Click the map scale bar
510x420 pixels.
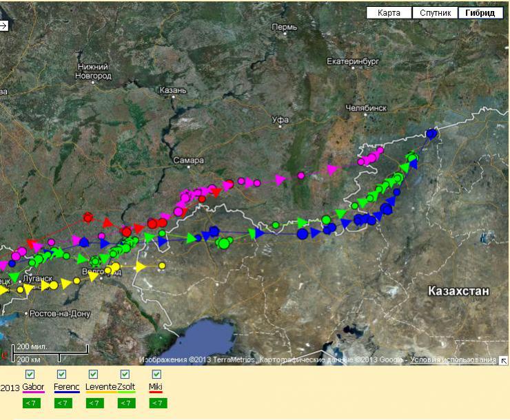pyautogui.click(x=39, y=353)
